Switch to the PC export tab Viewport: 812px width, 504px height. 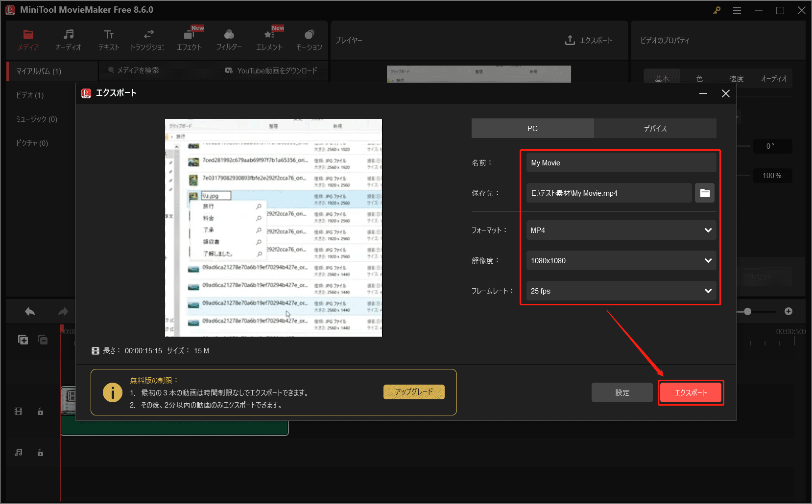pyautogui.click(x=532, y=128)
